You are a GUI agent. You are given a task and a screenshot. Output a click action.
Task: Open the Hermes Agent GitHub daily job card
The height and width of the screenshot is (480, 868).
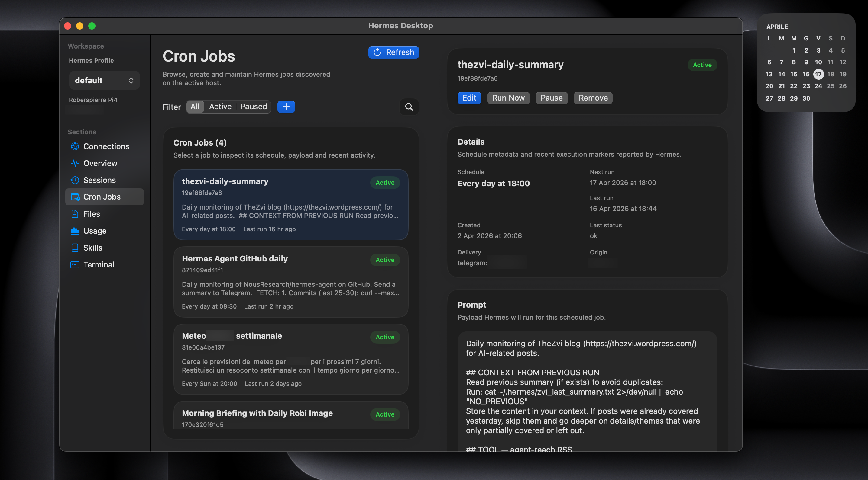[x=291, y=282]
